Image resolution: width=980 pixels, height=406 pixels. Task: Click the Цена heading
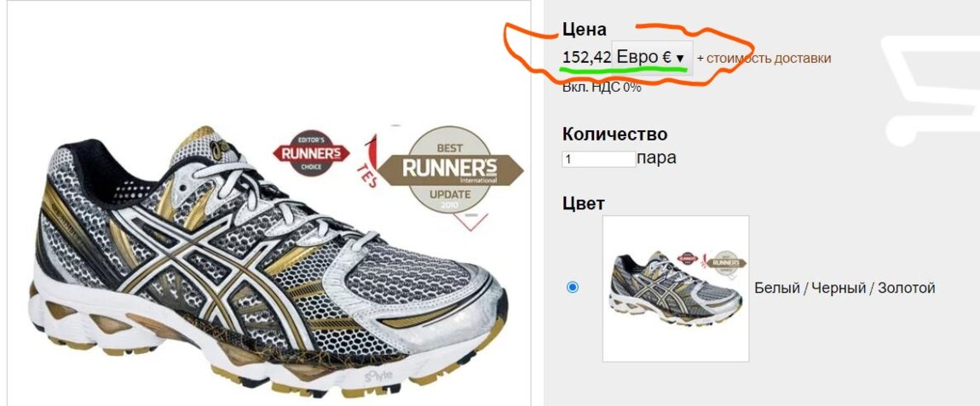(585, 29)
